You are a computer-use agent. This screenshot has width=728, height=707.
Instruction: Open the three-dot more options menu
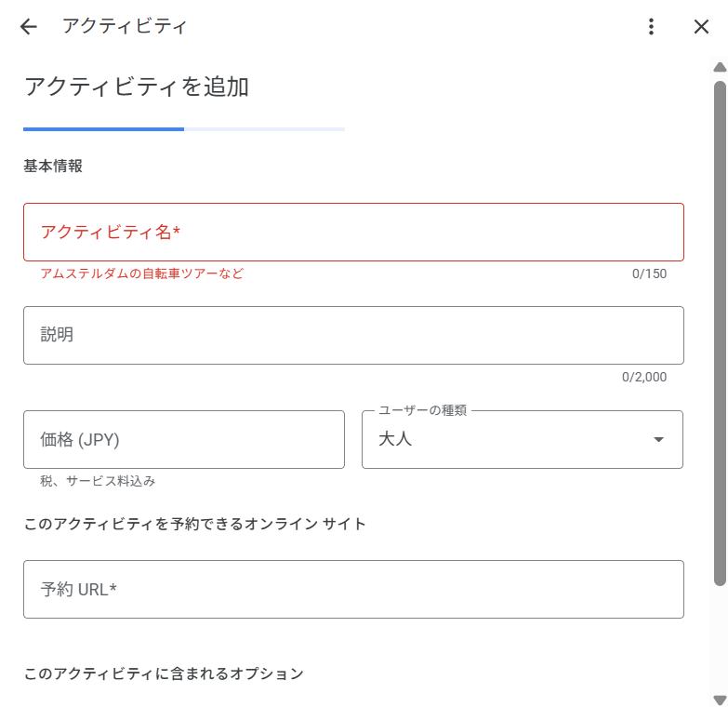652,27
